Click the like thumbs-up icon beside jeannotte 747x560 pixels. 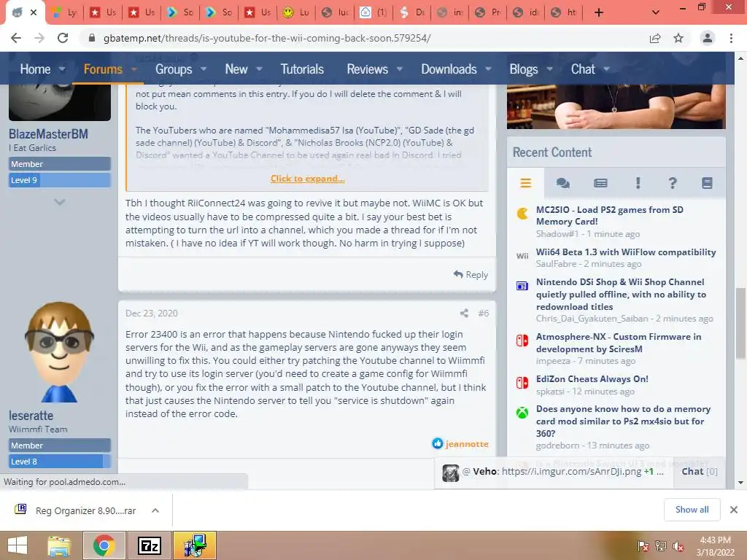(438, 443)
